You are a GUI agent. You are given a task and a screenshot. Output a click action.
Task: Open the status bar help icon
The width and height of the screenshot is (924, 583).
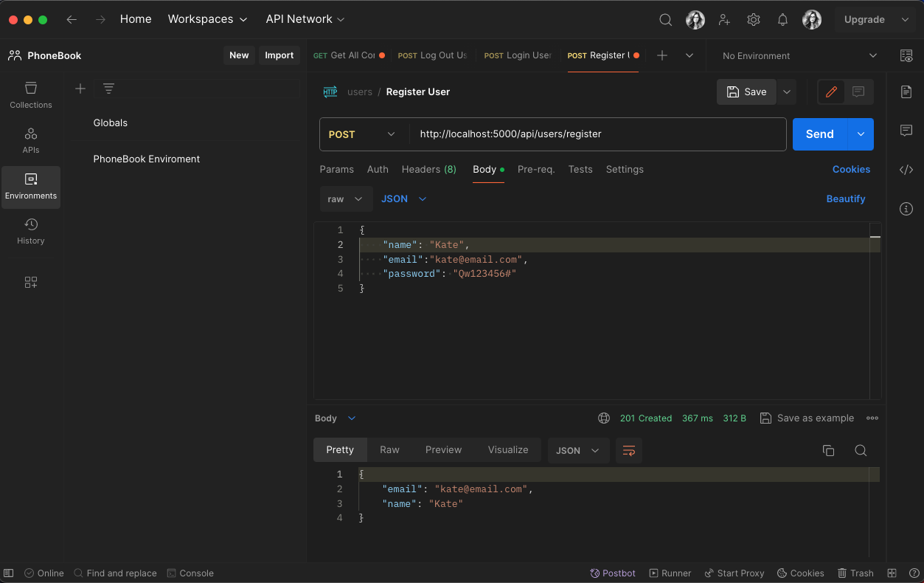[x=913, y=573]
